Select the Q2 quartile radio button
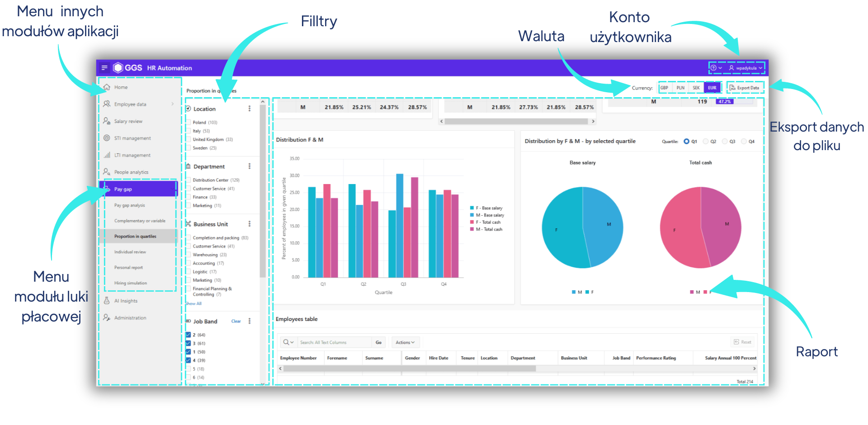The image size is (868, 425). 706,142
